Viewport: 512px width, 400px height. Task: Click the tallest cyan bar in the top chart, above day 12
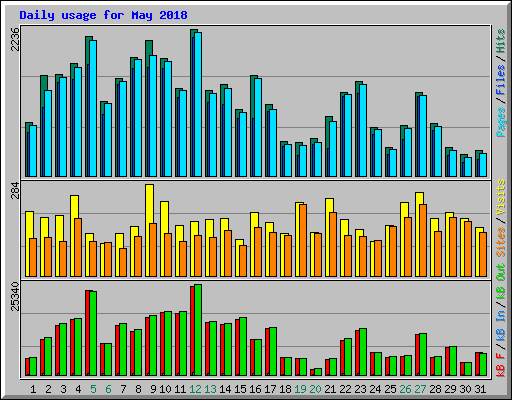tap(198, 104)
